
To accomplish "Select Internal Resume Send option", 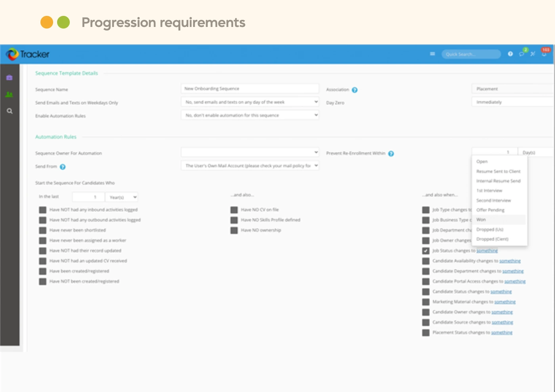I will (x=499, y=181).
